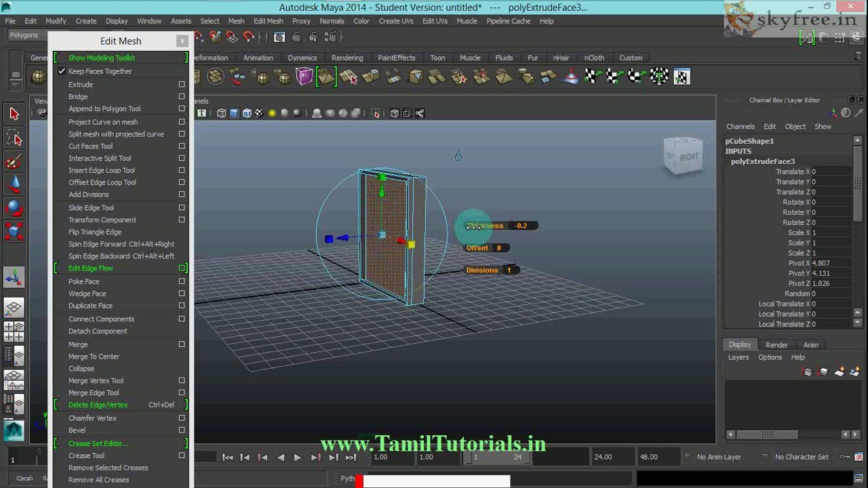Click the Translate X value field
The height and width of the screenshot is (488, 868).
(x=831, y=172)
